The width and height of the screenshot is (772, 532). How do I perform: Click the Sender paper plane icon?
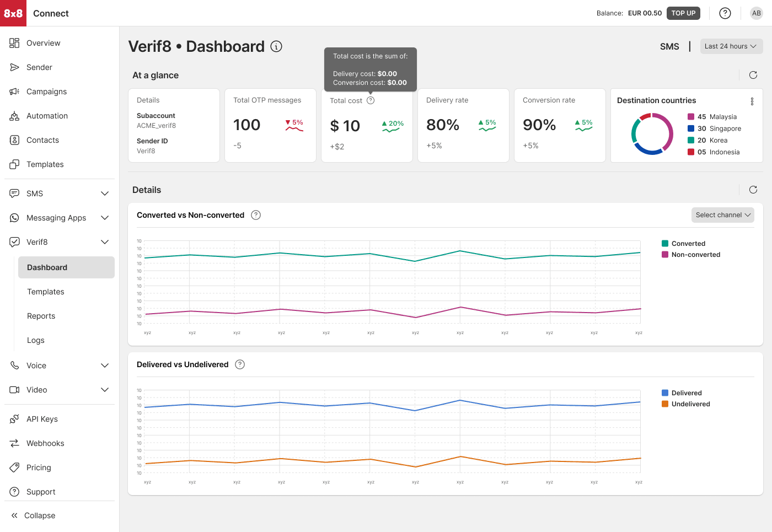pos(14,67)
